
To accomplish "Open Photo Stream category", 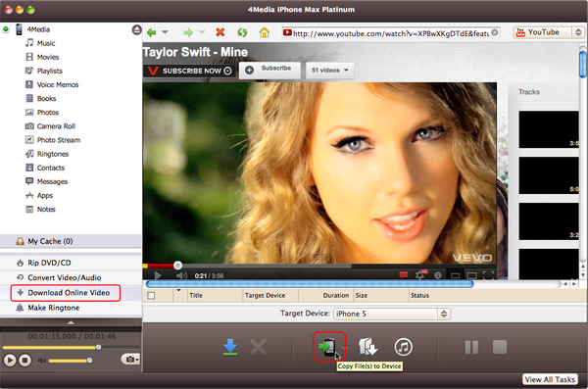I will (59, 140).
